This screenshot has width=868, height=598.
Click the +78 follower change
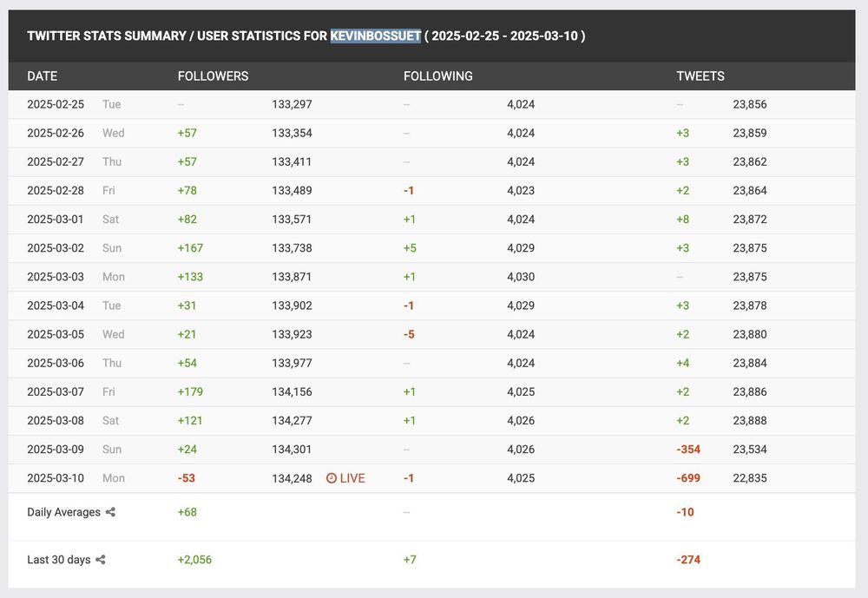point(187,190)
